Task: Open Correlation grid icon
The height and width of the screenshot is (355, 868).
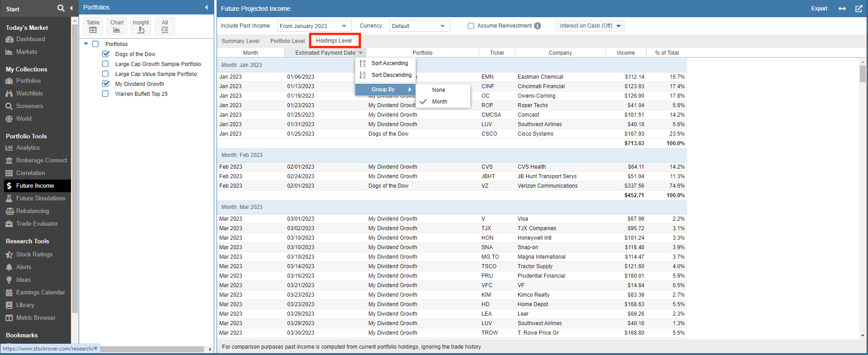Action: coord(9,173)
